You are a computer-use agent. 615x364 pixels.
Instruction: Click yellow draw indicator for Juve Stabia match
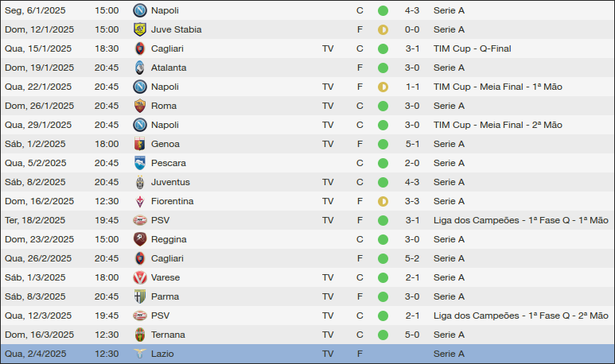(x=383, y=29)
